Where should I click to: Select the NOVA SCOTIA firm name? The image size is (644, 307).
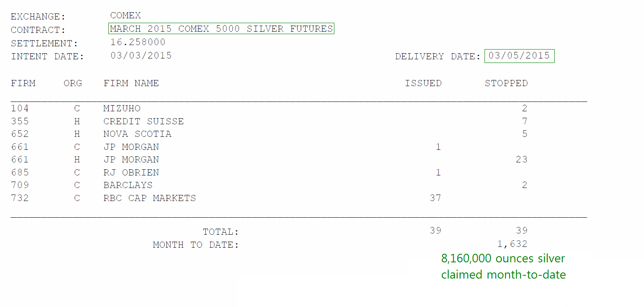[x=137, y=134]
